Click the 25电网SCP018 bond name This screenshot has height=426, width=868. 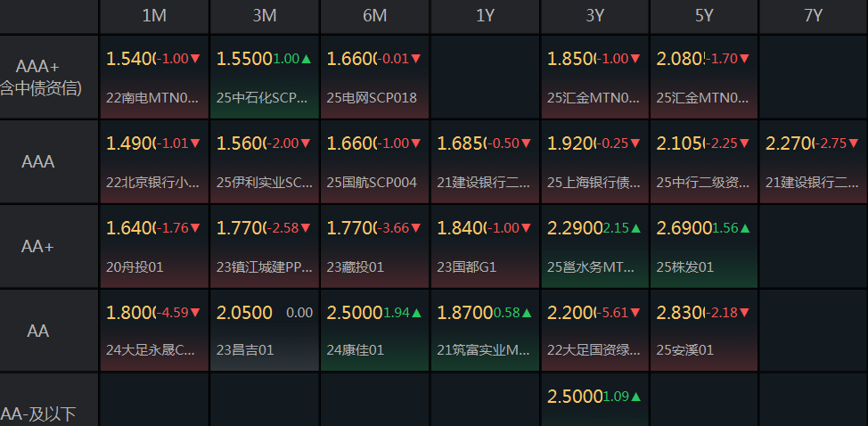[372, 97]
